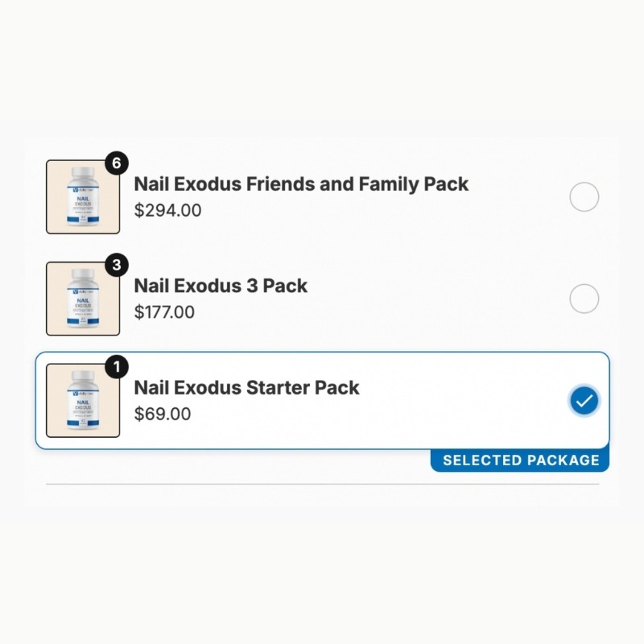Click the Friends and Family Pack bottle thumbnail
Viewport: 644px width, 644px height.
point(83,196)
